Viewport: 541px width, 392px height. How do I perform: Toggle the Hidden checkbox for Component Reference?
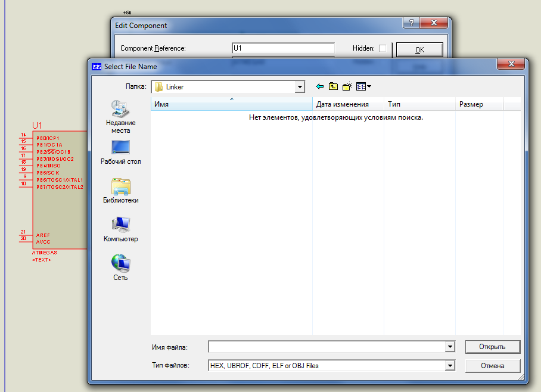click(x=383, y=48)
